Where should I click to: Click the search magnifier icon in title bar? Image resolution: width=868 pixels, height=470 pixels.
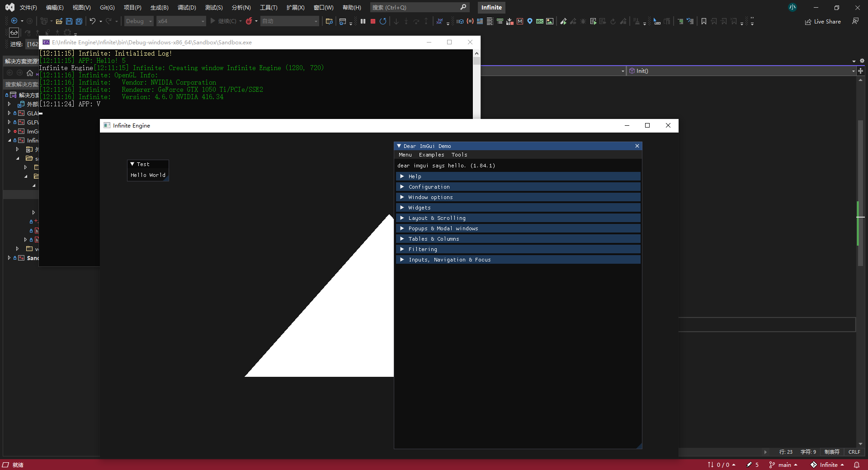pyautogui.click(x=463, y=7)
